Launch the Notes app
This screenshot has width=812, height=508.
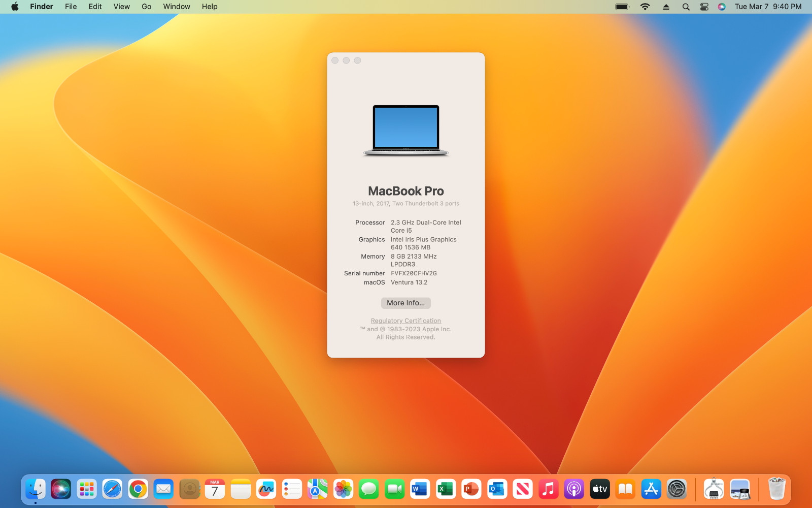tap(241, 489)
